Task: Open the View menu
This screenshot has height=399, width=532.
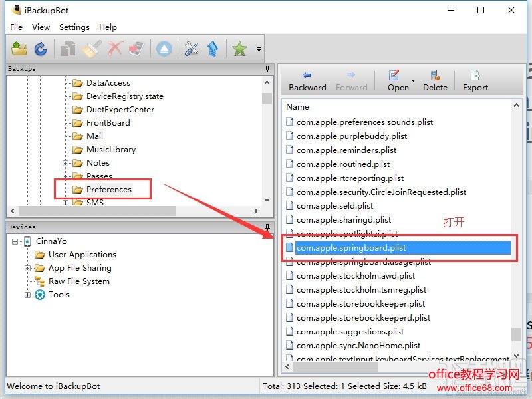Action: click(41, 27)
